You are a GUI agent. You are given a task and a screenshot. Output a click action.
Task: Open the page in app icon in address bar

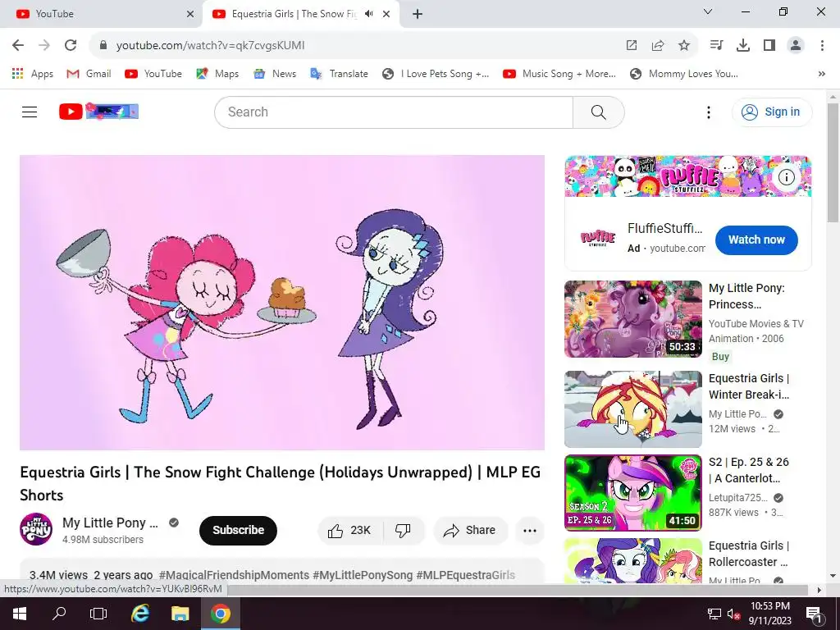(632, 46)
